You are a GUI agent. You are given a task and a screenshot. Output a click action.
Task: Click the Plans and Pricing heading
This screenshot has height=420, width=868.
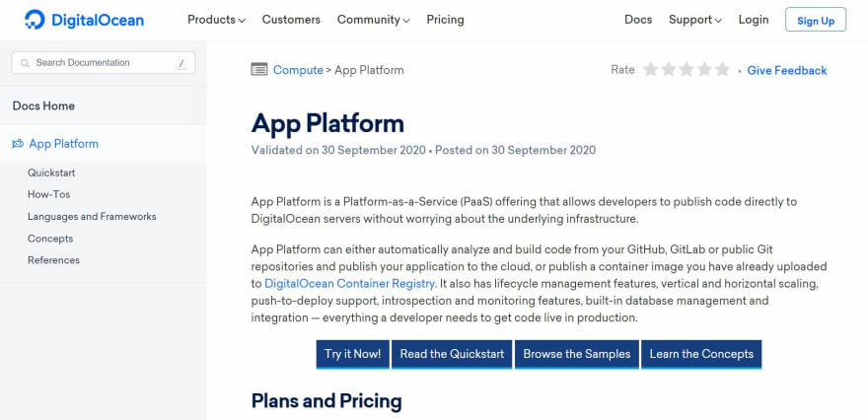pyautogui.click(x=326, y=400)
